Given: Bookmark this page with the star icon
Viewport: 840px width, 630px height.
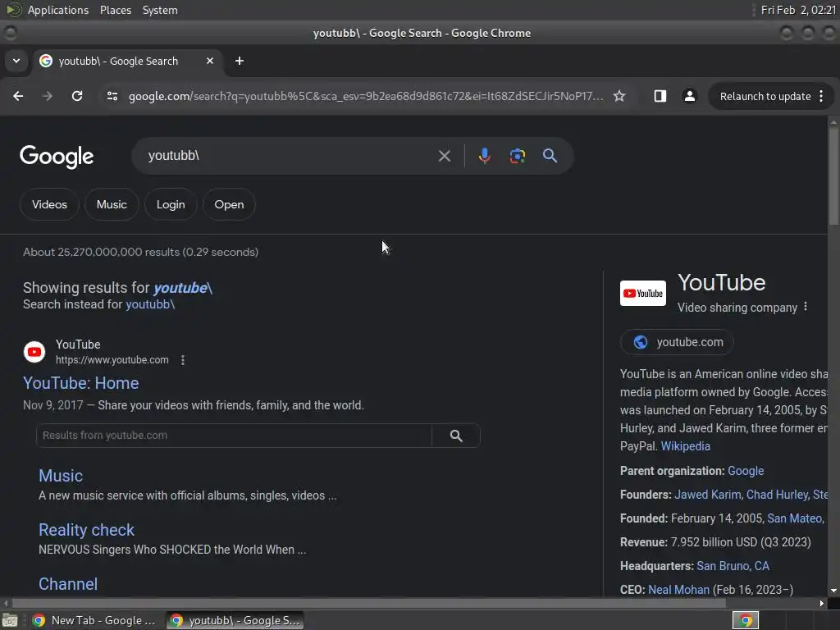Looking at the screenshot, I should (619, 96).
